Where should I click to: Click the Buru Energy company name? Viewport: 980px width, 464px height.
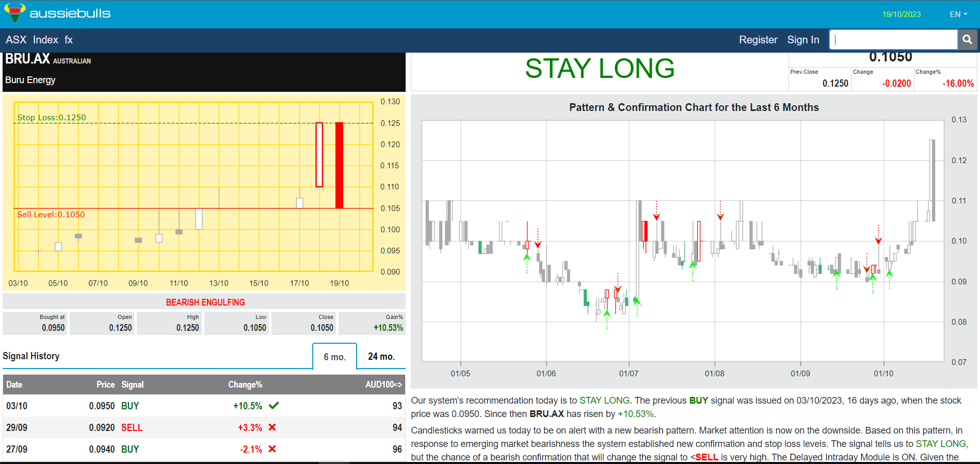click(30, 80)
